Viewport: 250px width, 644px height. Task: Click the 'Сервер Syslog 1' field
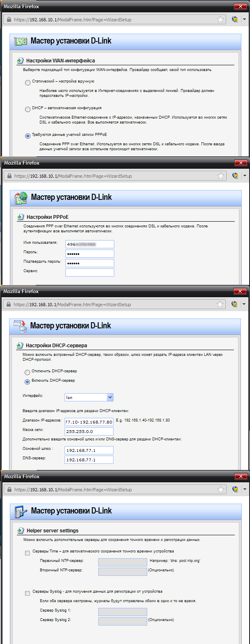pyautogui.click(x=123, y=612)
